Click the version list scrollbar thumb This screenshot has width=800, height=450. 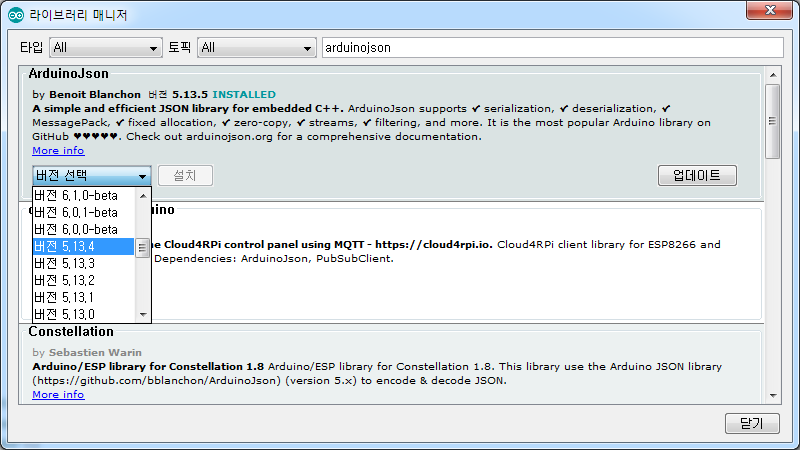[142, 248]
